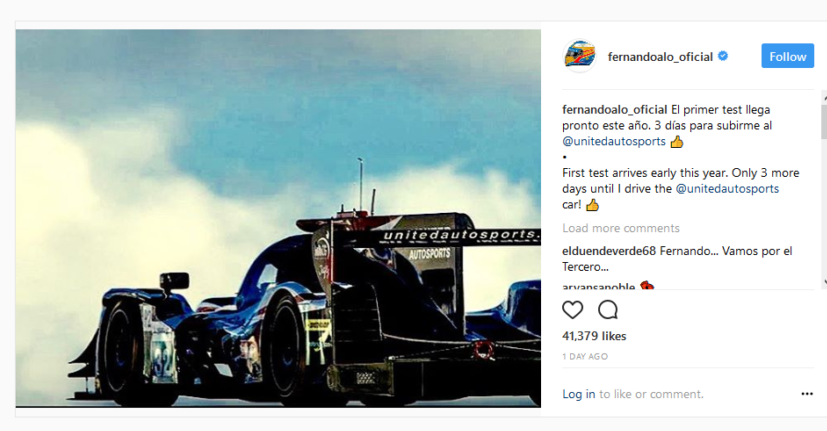Viewport: 827px width, 431px height.
Task: Click the race car photo
Action: click(278, 218)
